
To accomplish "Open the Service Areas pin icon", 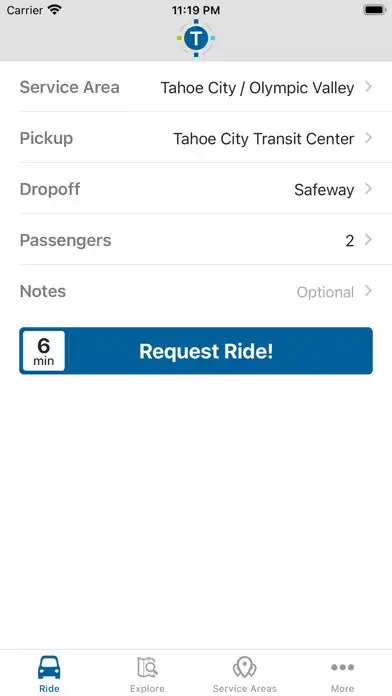I will pos(245,667).
